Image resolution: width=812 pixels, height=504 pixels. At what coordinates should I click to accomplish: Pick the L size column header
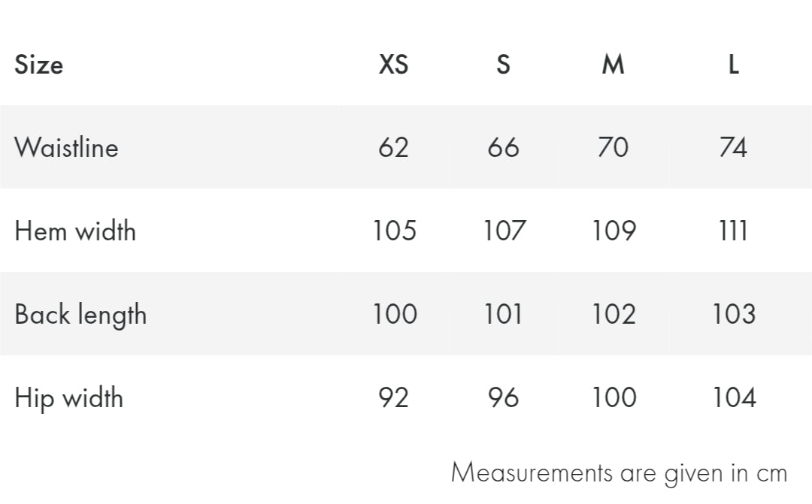point(733,65)
